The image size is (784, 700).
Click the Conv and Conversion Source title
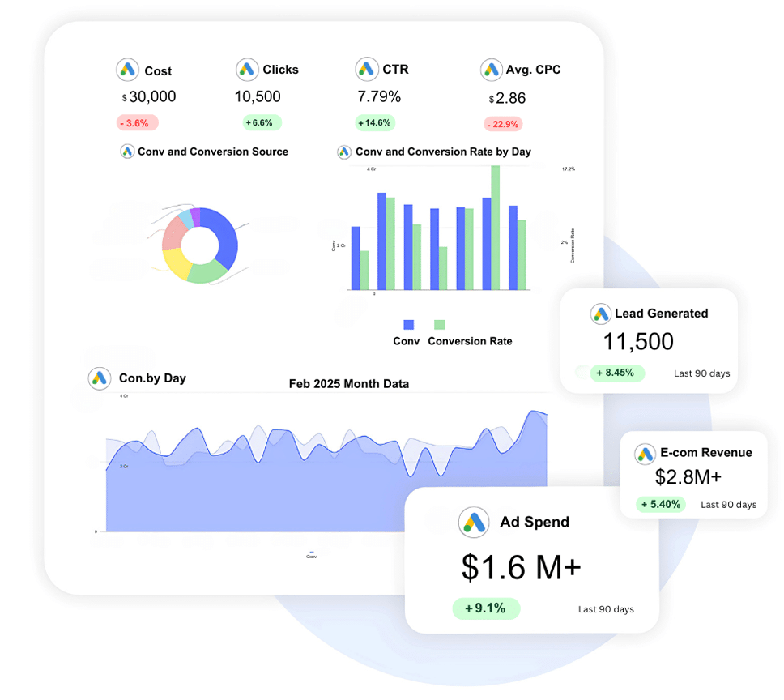coord(213,152)
